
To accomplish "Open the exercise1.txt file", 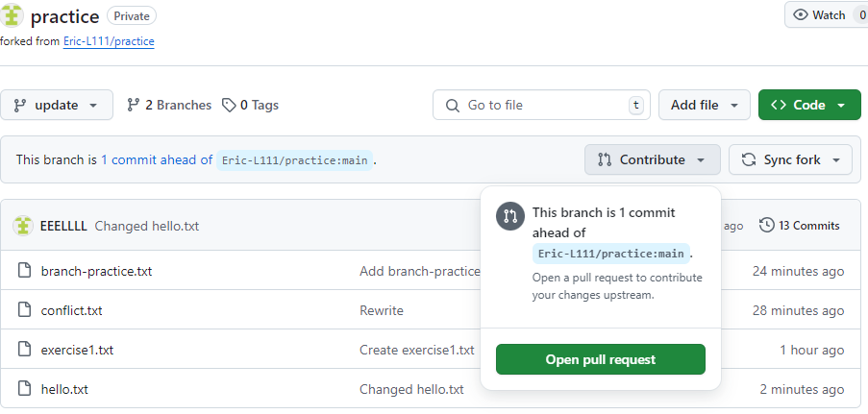I will coord(77,350).
